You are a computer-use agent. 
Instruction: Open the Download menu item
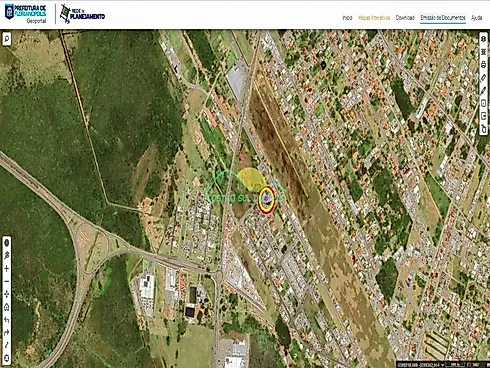coord(405,18)
